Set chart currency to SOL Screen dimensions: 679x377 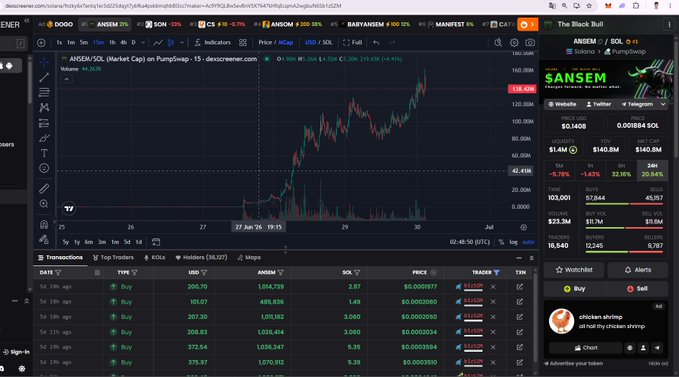click(327, 42)
